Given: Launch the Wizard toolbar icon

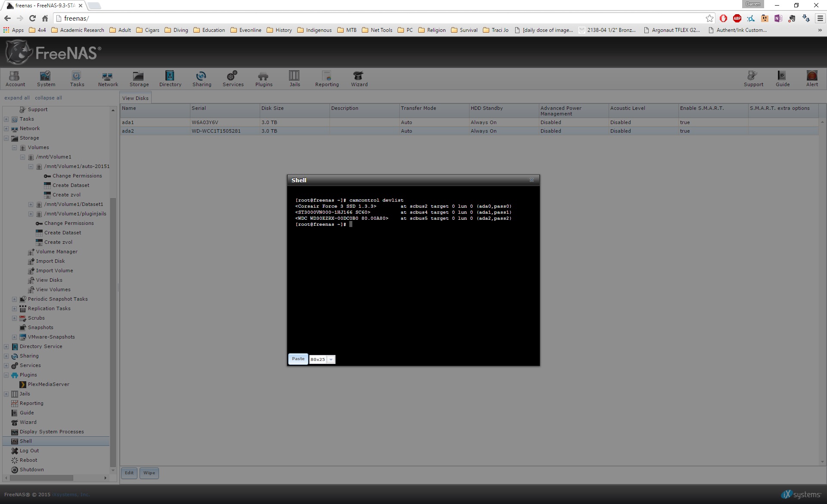Looking at the screenshot, I should click(x=359, y=79).
